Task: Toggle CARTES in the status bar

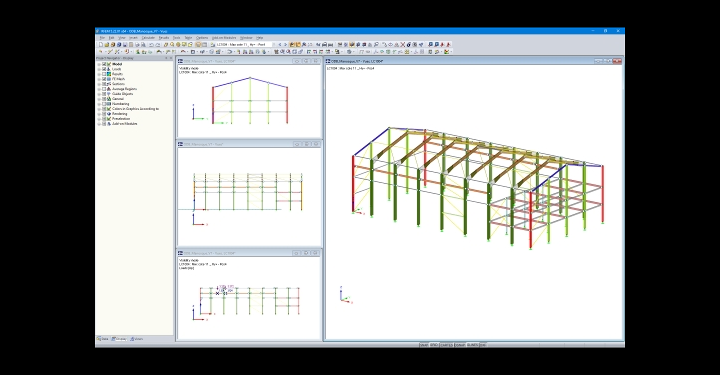Action: click(x=446, y=345)
